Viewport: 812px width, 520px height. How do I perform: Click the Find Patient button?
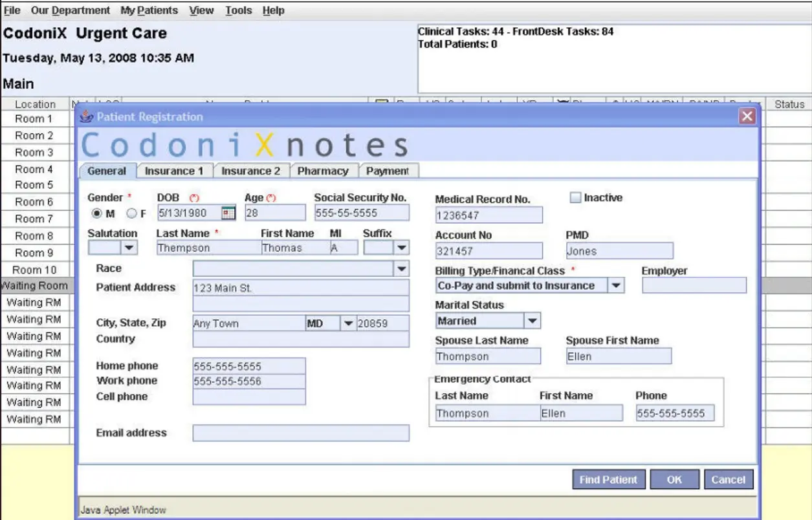[608, 479]
